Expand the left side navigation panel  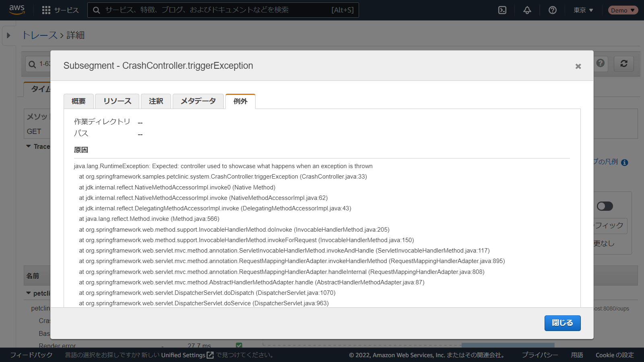(x=8, y=35)
